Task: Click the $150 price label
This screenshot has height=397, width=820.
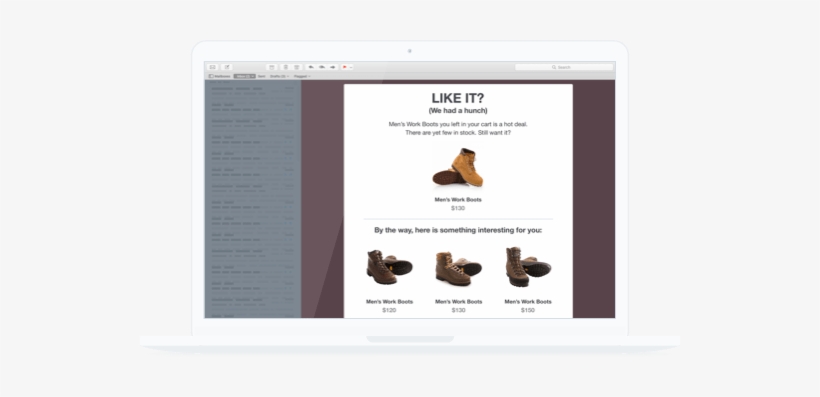Action: click(x=528, y=310)
